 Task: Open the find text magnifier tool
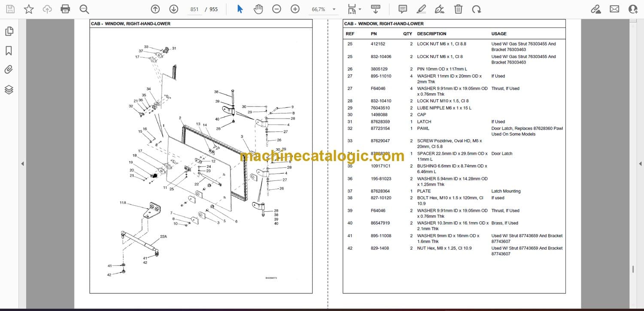(x=84, y=9)
